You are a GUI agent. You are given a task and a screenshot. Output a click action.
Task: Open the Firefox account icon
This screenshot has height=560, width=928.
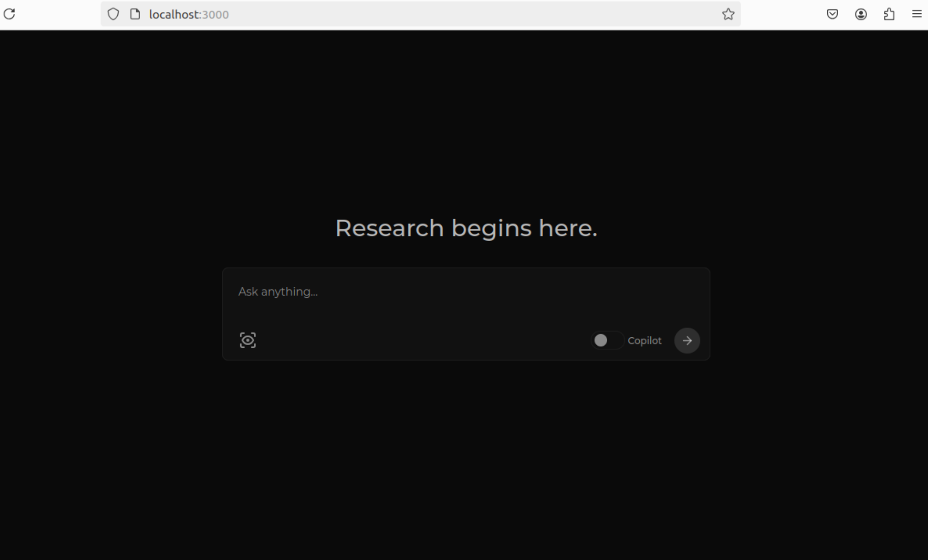[861, 14]
